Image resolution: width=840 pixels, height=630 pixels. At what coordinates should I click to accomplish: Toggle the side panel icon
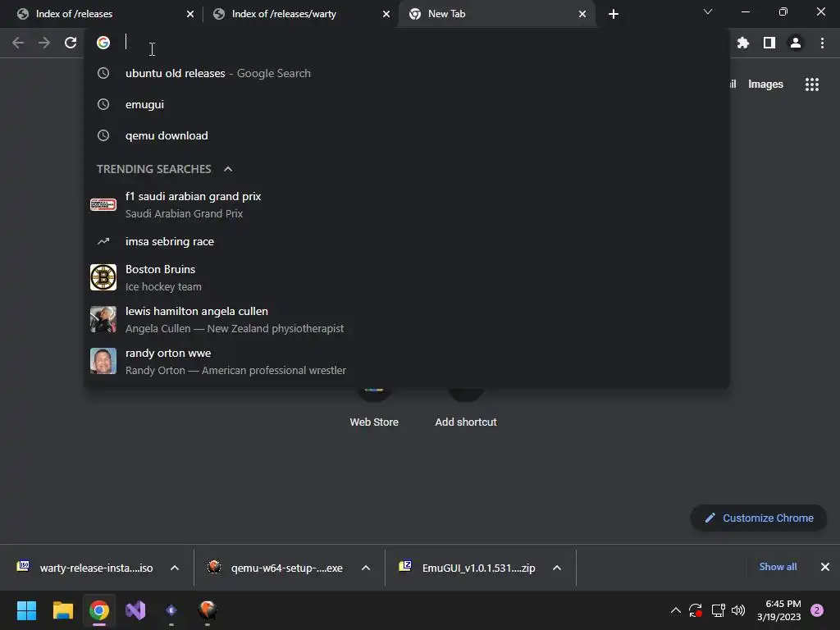[x=769, y=43]
